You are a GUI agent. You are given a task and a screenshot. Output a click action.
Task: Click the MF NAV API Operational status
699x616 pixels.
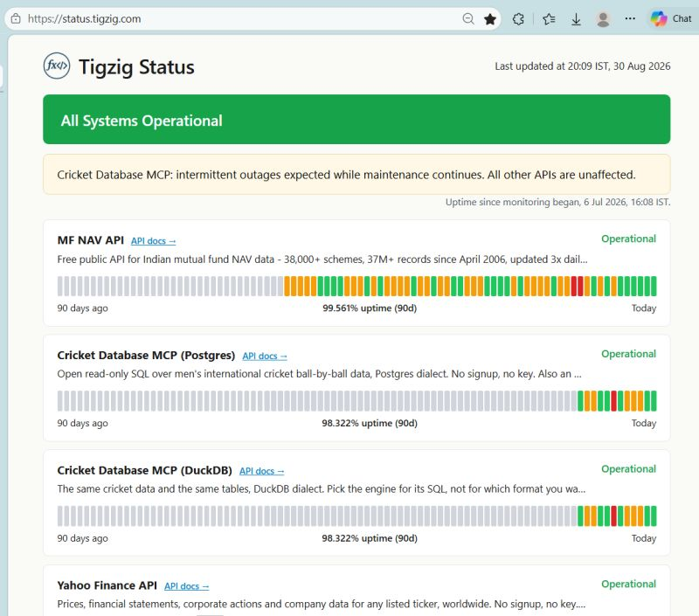point(628,239)
